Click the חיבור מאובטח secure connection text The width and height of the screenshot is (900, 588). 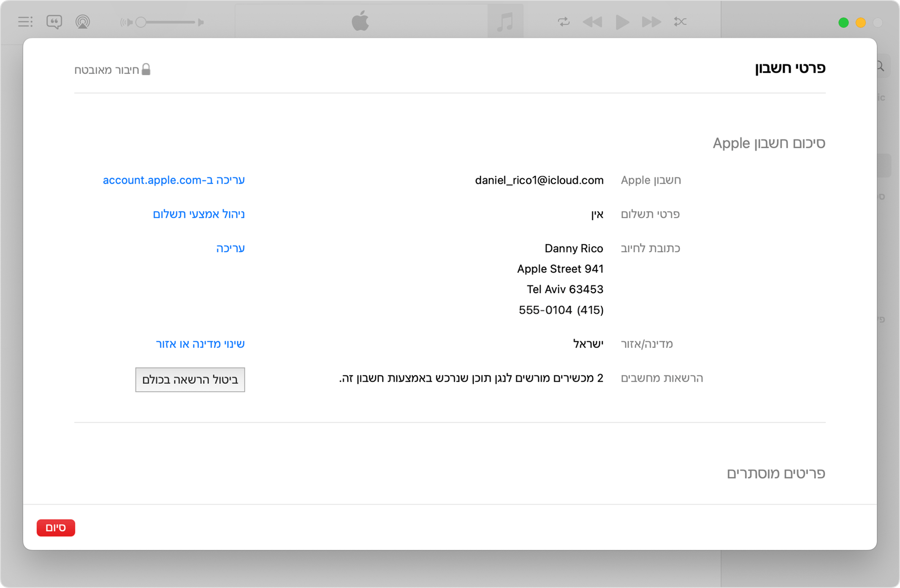coord(107,70)
